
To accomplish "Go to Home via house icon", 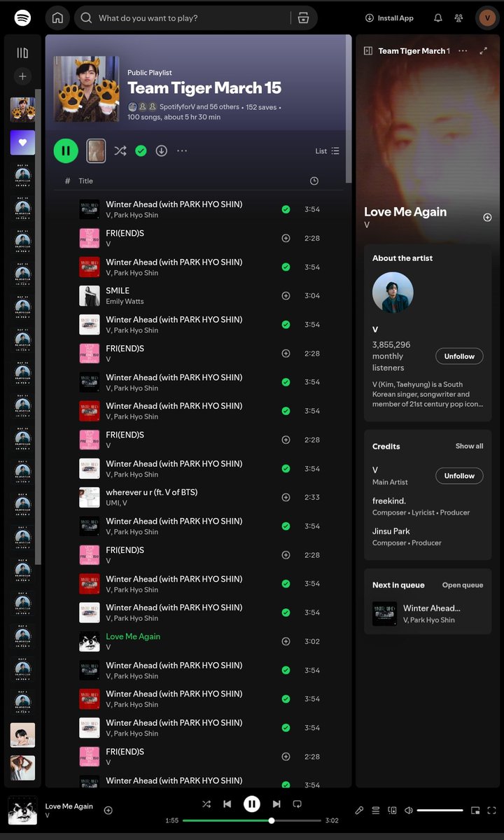I will (x=58, y=18).
